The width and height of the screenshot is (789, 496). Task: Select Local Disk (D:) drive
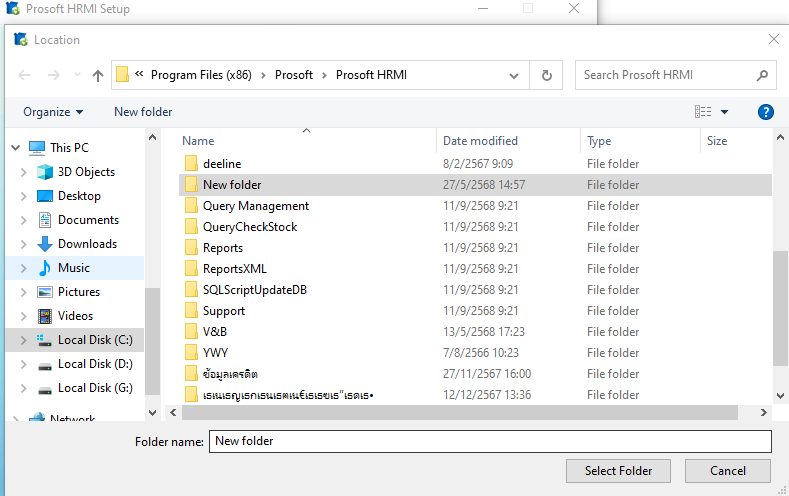95,364
